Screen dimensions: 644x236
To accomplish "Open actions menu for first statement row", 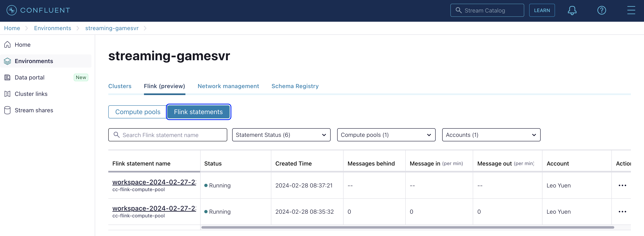I will pyautogui.click(x=622, y=186).
